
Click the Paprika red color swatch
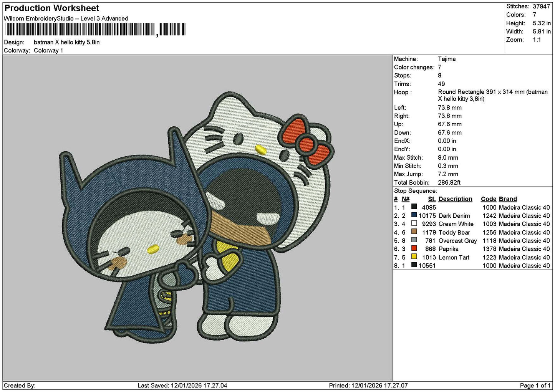click(414, 248)
